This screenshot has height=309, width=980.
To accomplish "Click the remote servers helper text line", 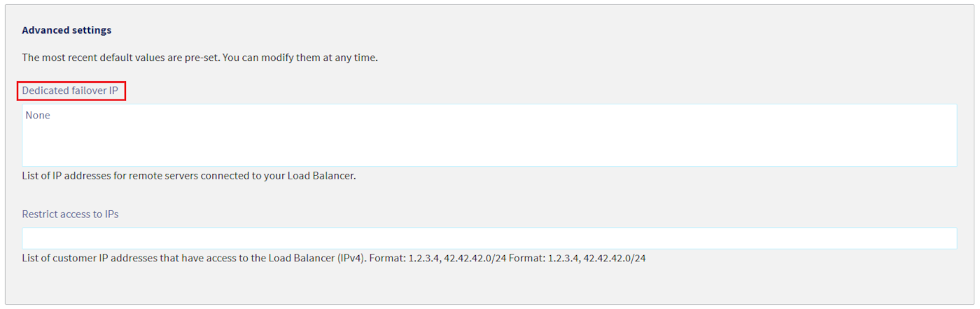I will pos(189,176).
